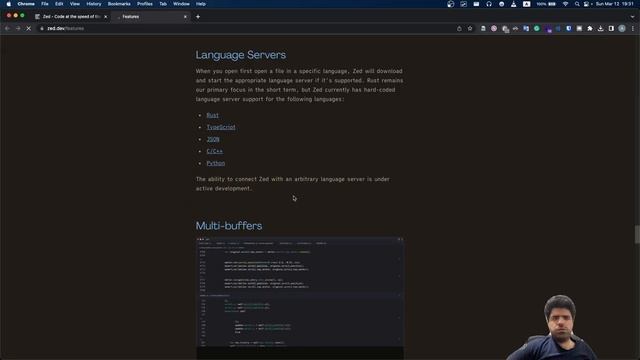
Task: Follow the JSON language link
Action: click(213, 140)
